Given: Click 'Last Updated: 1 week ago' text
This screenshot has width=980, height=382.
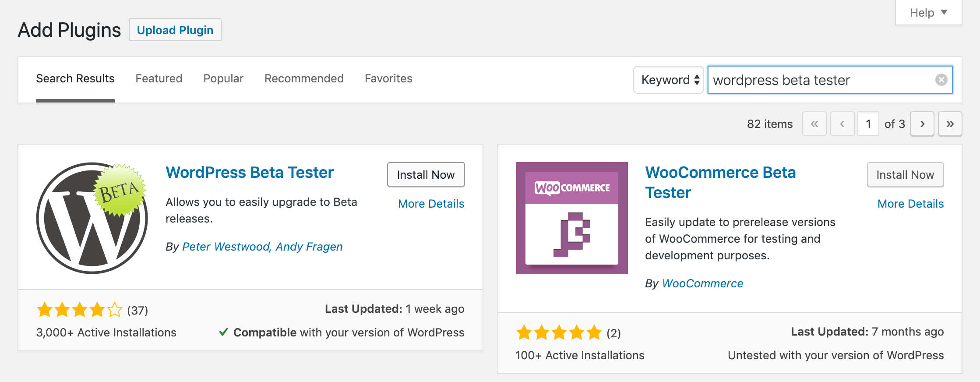Looking at the screenshot, I should [395, 309].
